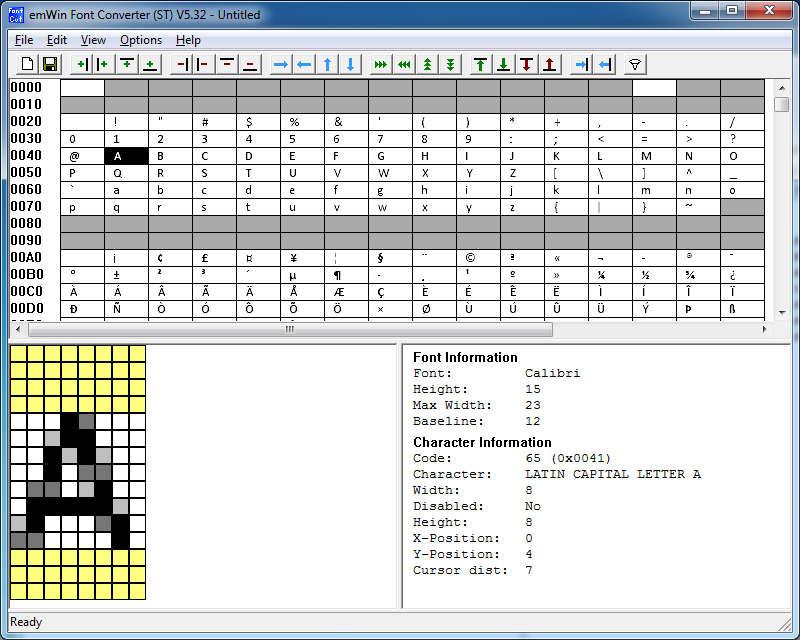
Task: Click the Ready status bar text
Action: point(26,622)
